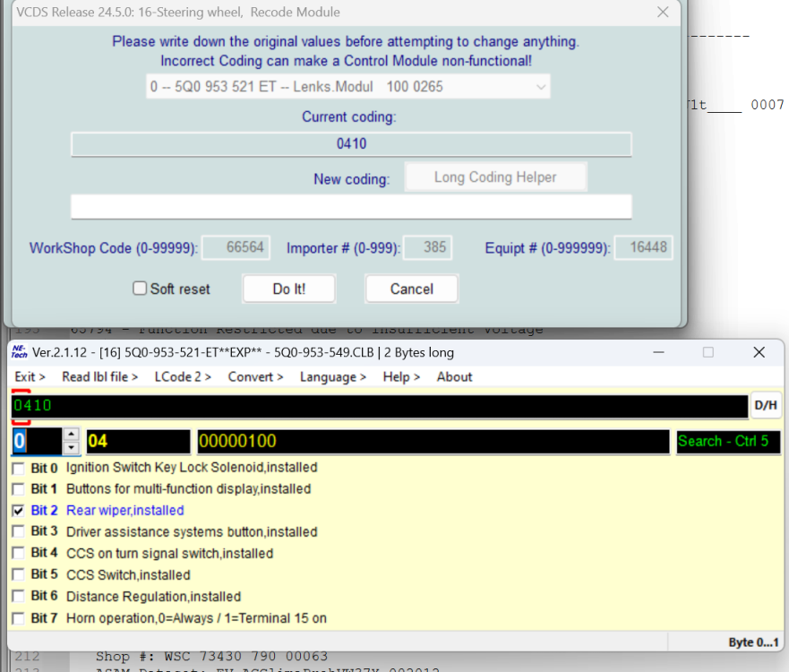Image resolution: width=789 pixels, height=672 pixels.
Task: Open the About menu item
Action: point(454,377)
